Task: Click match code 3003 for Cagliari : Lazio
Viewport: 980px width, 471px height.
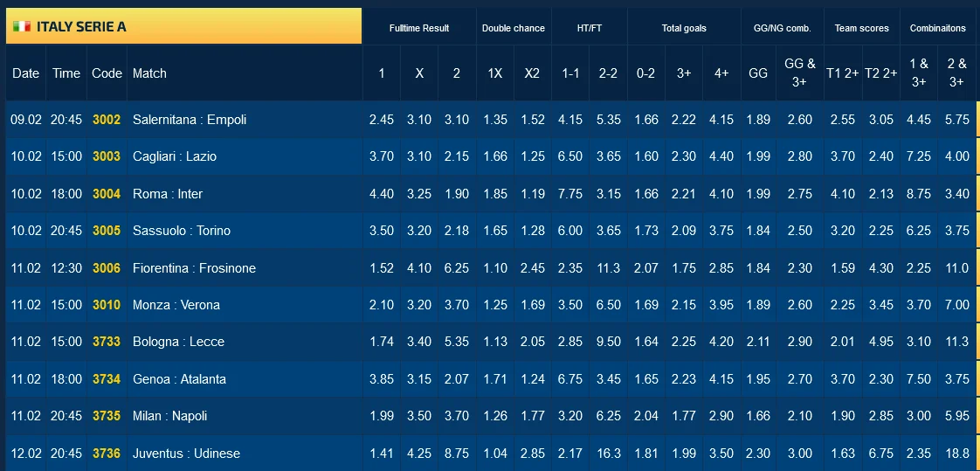Action: (x=107, y=156)
